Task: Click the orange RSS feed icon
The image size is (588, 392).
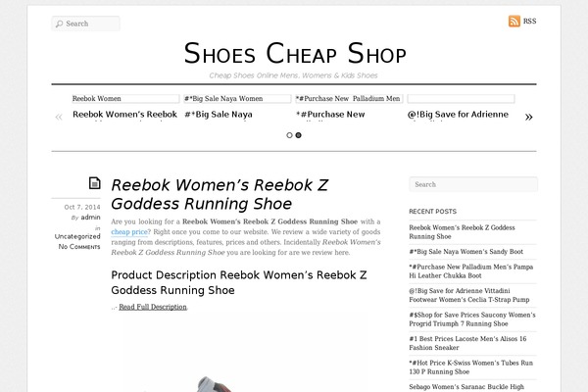Action: pos(514,21)
